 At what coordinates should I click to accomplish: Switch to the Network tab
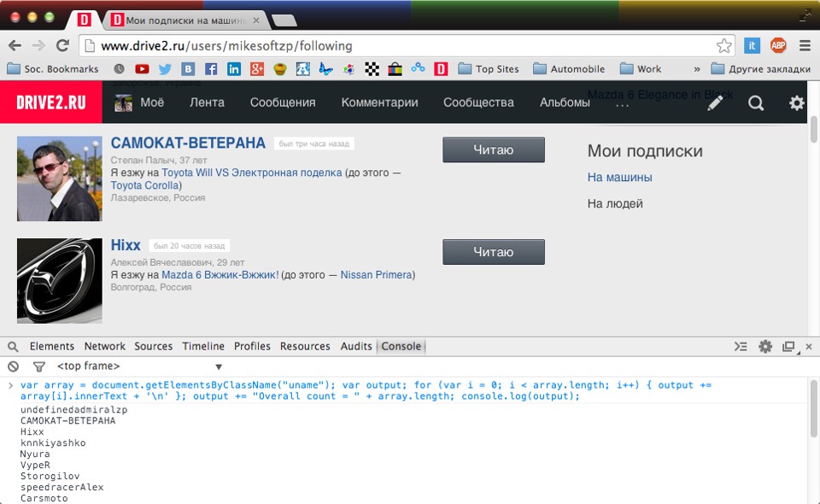[104, 346]
